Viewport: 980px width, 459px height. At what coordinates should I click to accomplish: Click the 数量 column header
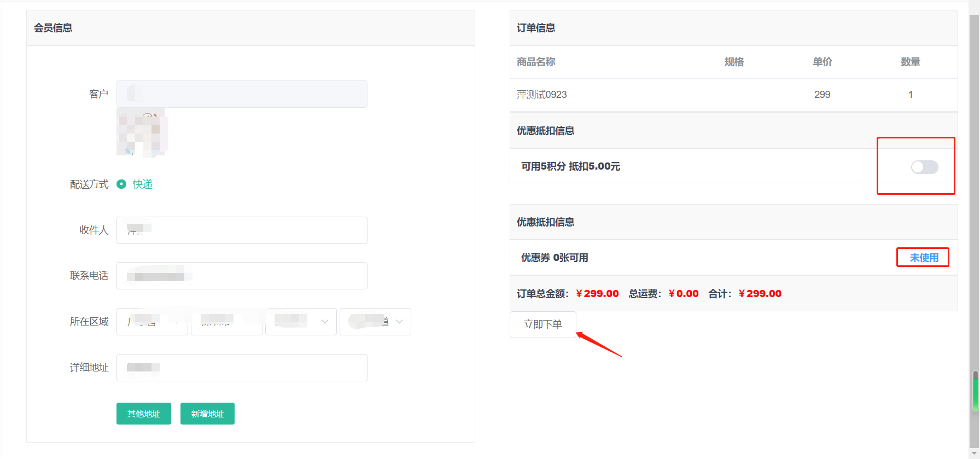tap(910, 62)
